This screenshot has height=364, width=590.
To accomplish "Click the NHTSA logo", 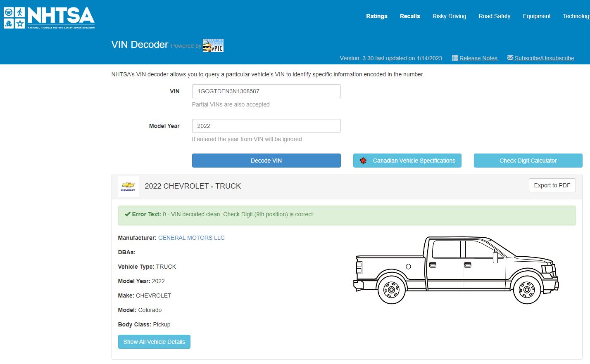I will click(x=49, y=18).
